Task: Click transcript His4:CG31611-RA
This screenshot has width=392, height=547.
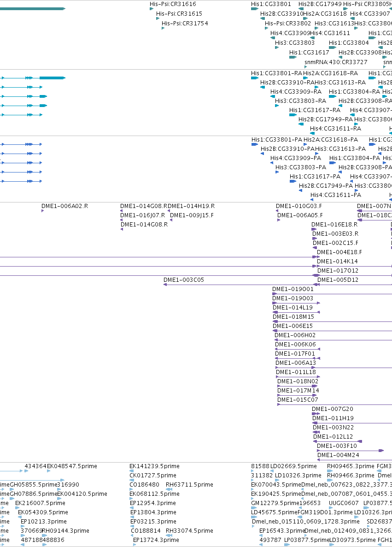Action: [x=335, y=129]
